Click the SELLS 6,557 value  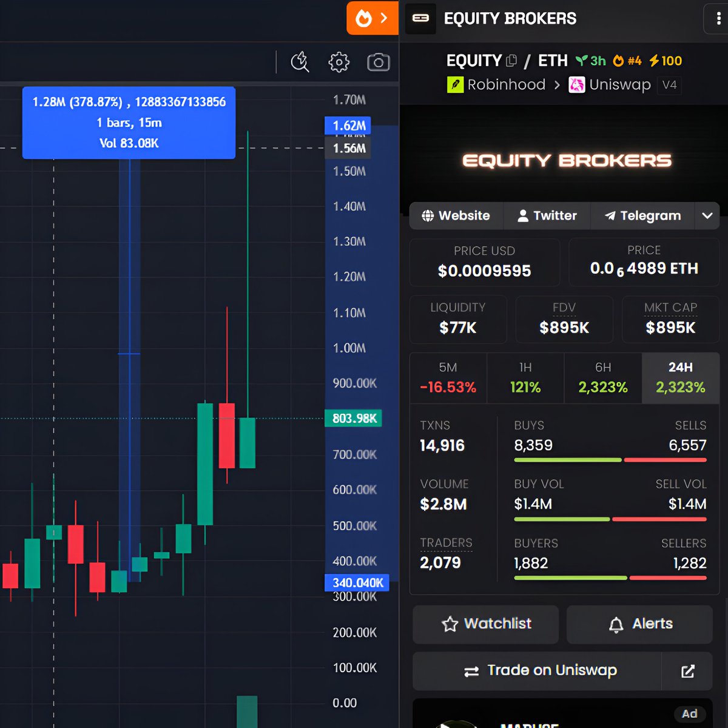coord(687,445)
